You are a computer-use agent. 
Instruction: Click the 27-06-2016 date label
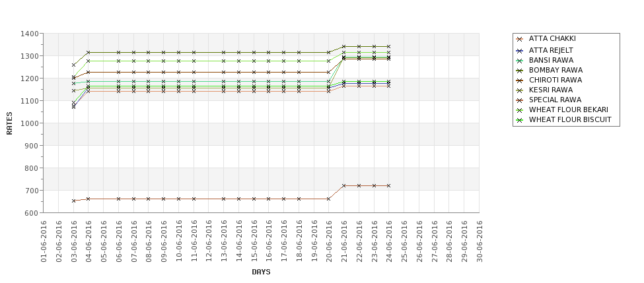pos(434,241)
